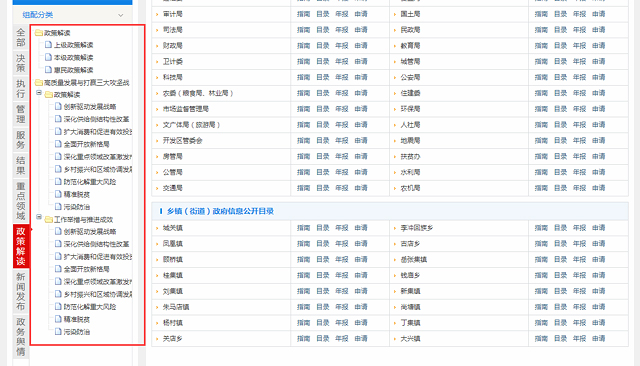The height and width of the screenshot is (366, 640).
Task: Click the folder icon of 高质量发展与打赢三大攻坚战
Action: [x=39, y=83]
